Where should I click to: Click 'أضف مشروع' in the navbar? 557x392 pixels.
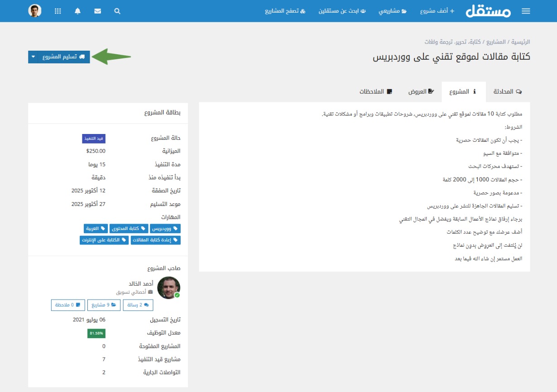(437, 11)
